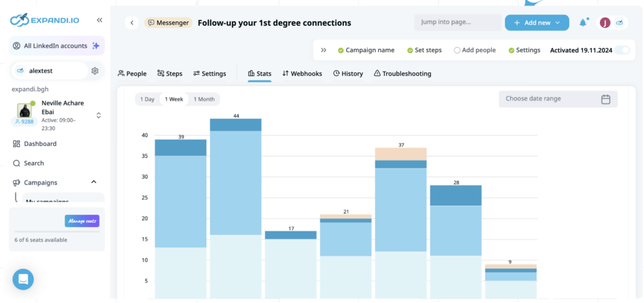Open the calendar icon in date range

click(606, 99)
